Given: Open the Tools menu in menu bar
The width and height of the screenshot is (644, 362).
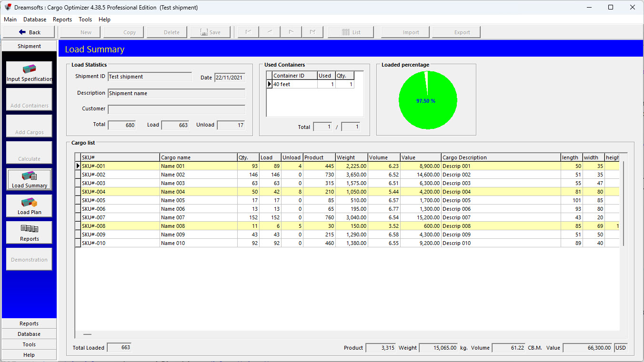Looking at the screenshot, I should pos(85,20).
